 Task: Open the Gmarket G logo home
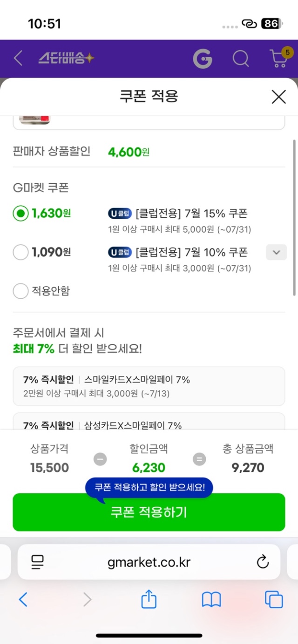tap(203, 58)
